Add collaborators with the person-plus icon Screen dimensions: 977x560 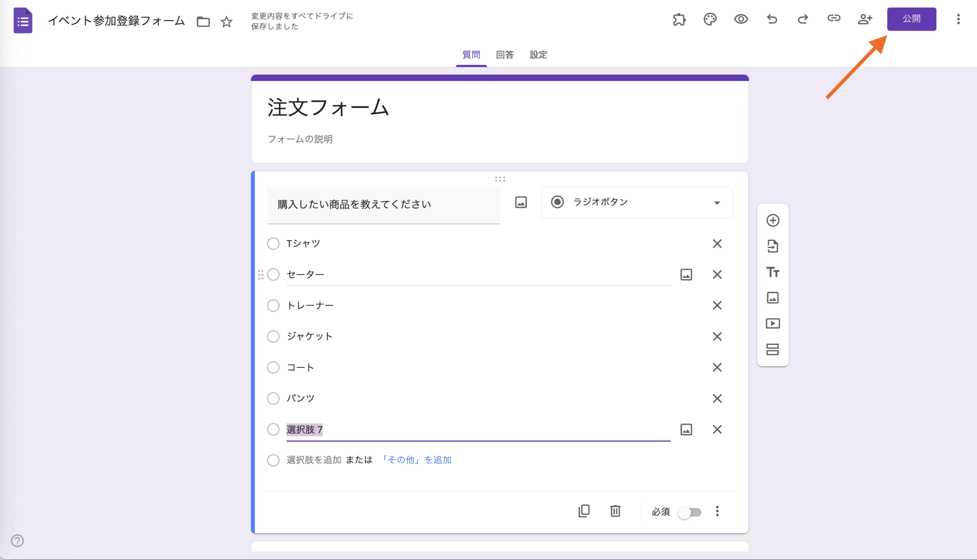click(x=864, y=19)
